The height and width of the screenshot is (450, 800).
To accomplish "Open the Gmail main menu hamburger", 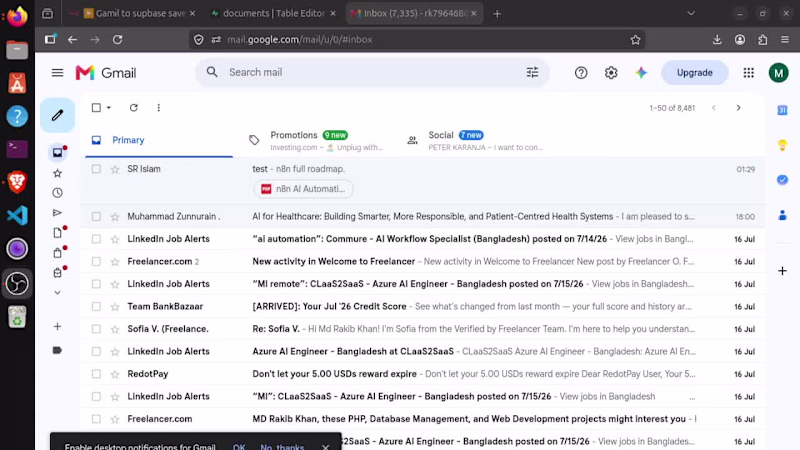I will [x=57, y=73].
